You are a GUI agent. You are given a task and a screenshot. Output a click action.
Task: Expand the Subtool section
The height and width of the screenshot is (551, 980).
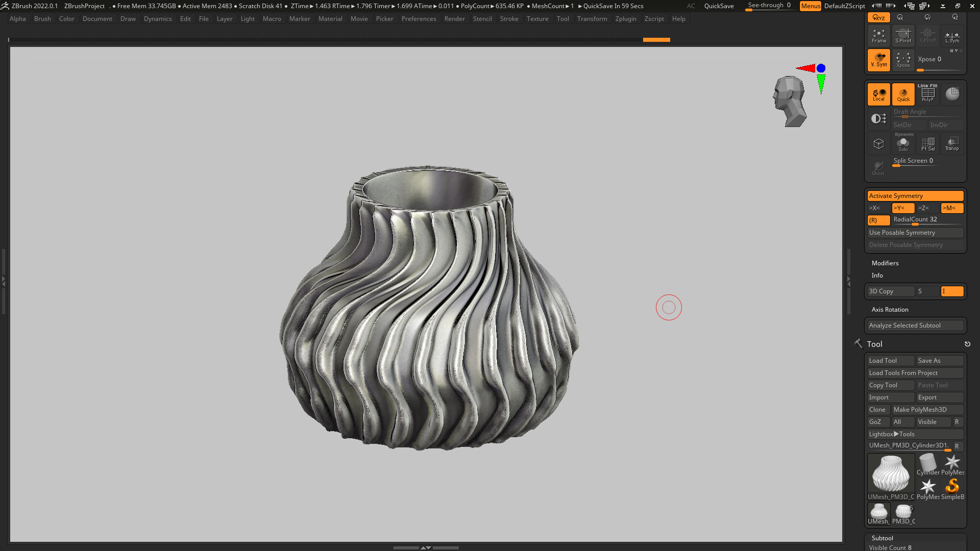882,538
